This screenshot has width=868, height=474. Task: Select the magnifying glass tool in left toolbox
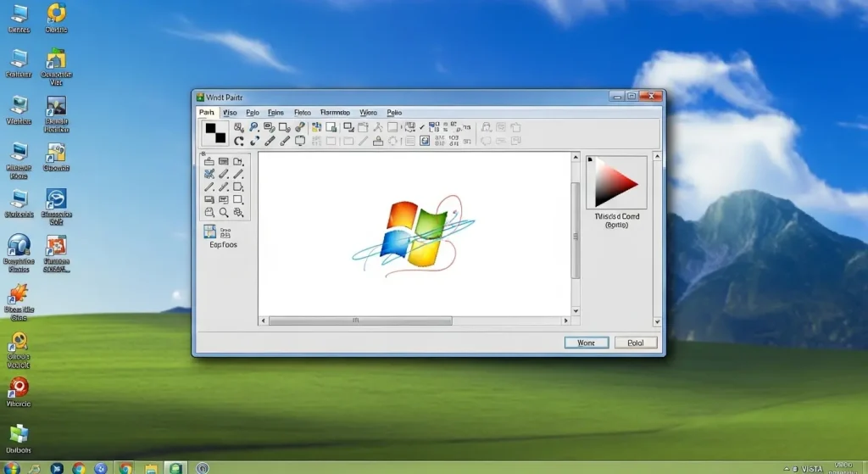point(224,213)
